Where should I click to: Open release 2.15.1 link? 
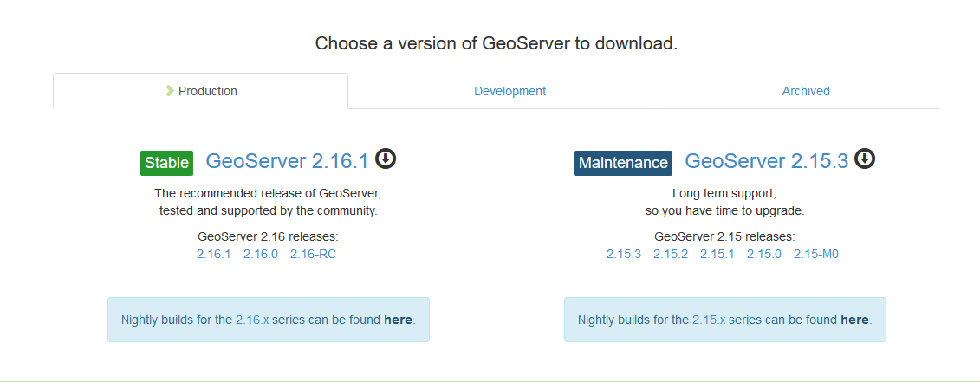coord(717,255)
